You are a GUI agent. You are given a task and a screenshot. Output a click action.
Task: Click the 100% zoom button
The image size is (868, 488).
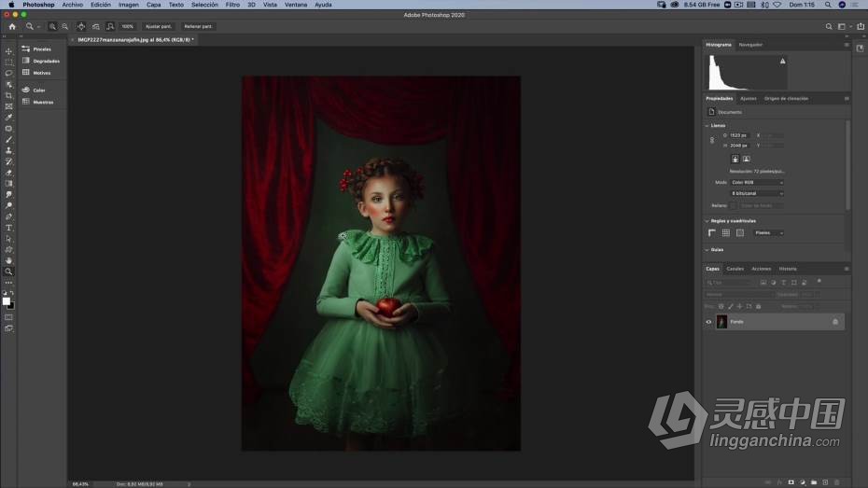click(x=128, y=26)
